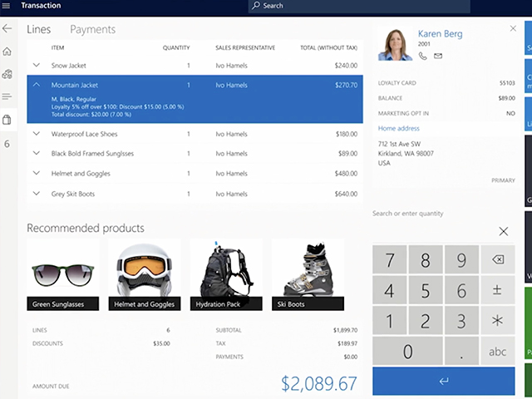This screenshot has width=532, height=399.
Task: Expand the Helmet and Goggles line
Action: point(36,174)
